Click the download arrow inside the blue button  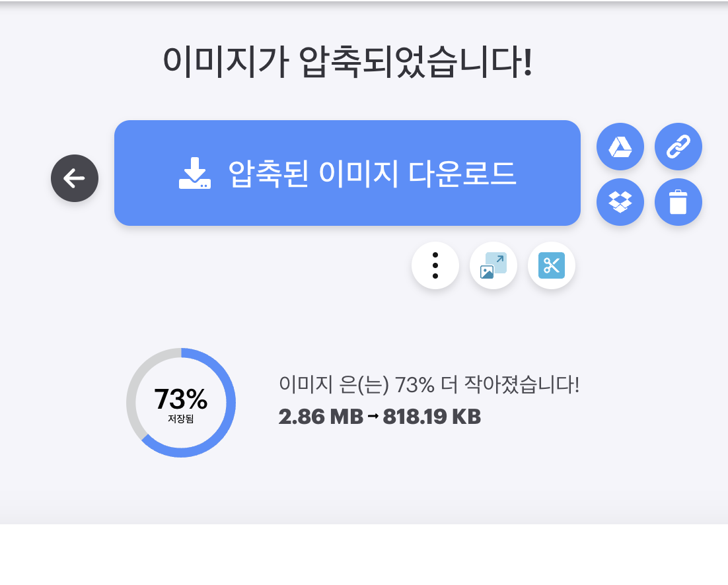tap(194, 172)
